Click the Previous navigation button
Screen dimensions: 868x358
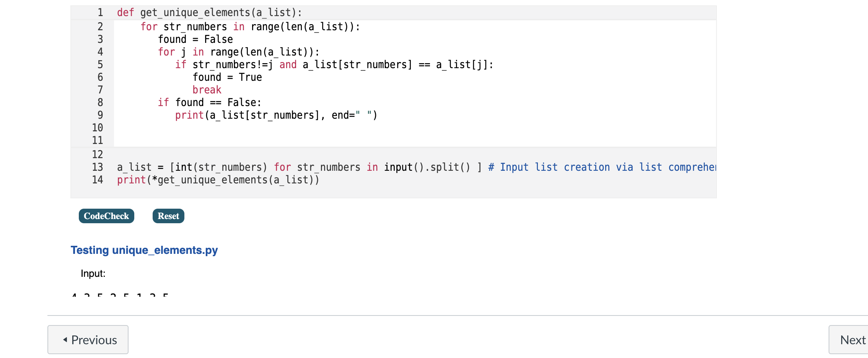point(88,340)
